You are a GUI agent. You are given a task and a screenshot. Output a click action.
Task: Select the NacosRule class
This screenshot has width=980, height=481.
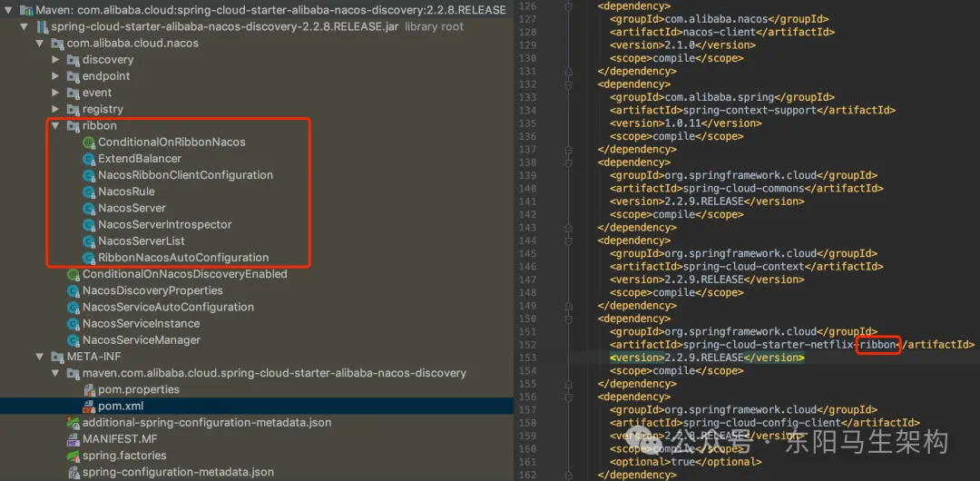(126, 191)
